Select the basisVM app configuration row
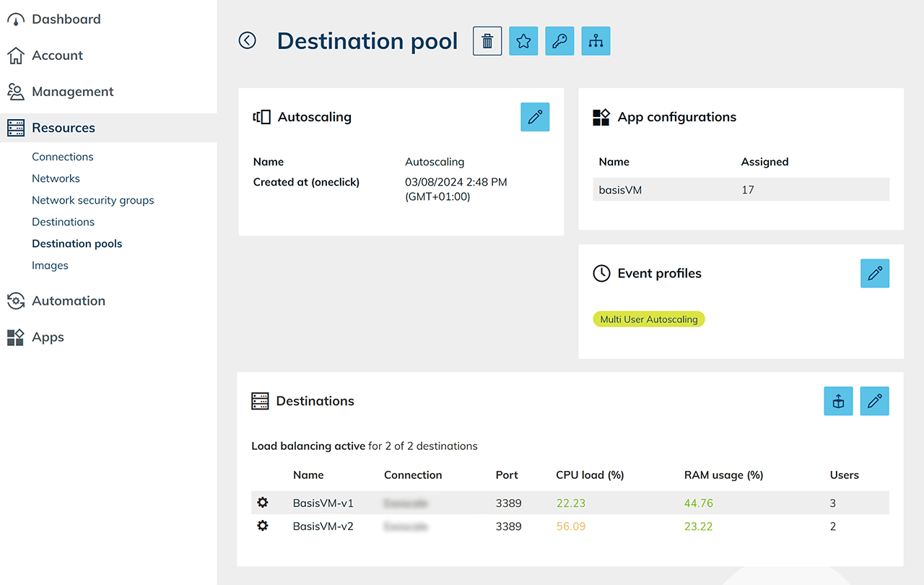 point(741,190)
